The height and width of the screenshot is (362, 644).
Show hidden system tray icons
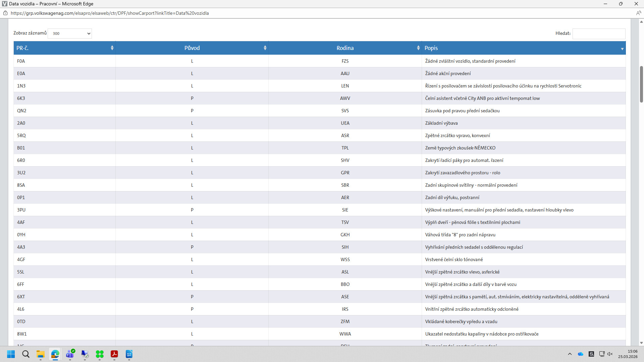(x=570, y=354)
